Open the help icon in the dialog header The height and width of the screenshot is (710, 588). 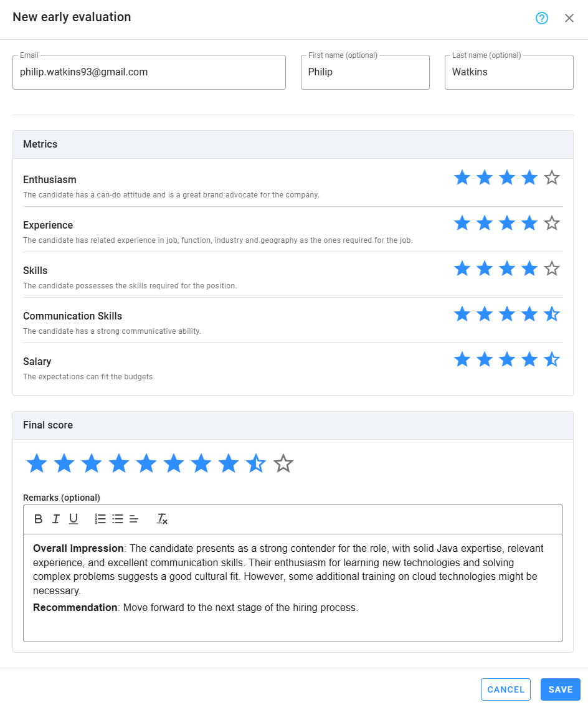point(542,18)
